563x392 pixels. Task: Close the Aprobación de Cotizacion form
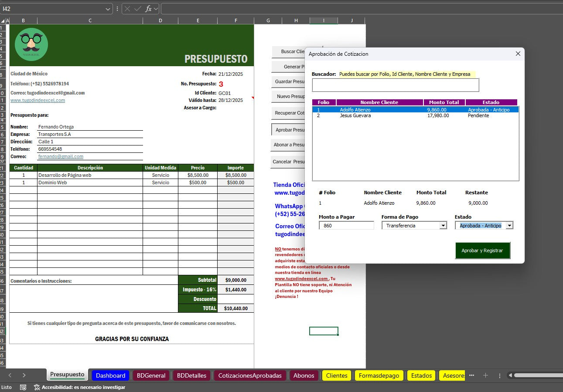click(x=518, y=54)
